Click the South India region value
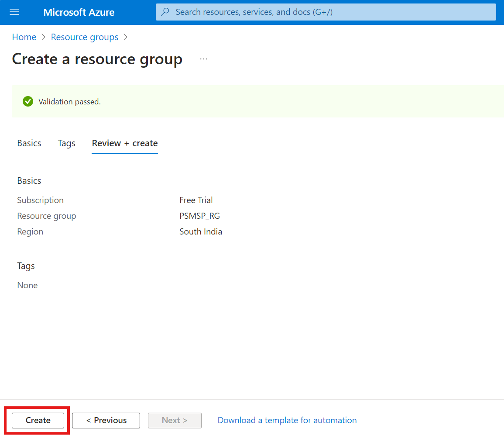 [x=201, y=232]
